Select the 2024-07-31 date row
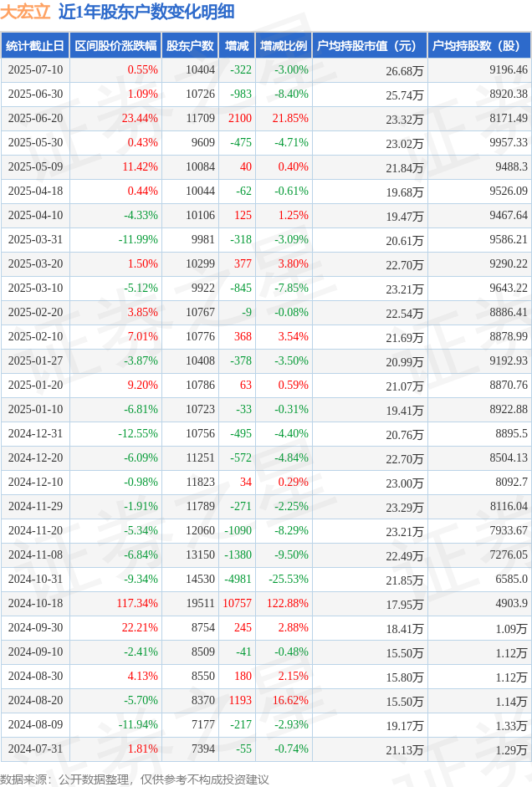 266,749
